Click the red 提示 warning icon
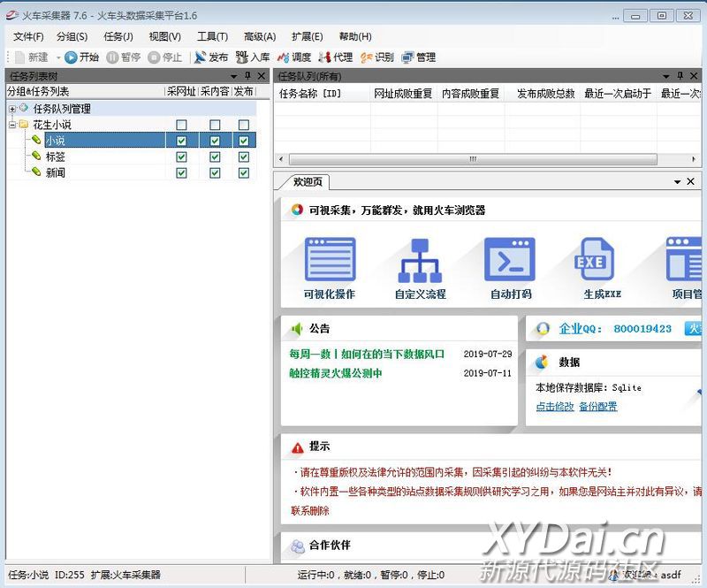Viewport: 707px width, 588px height. [x=298, y=447]
